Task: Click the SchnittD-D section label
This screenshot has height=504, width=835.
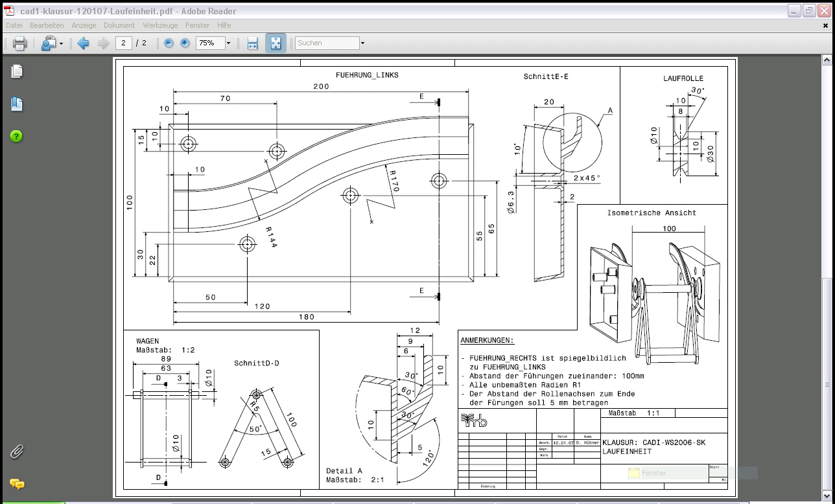Action: pos(256,363)
